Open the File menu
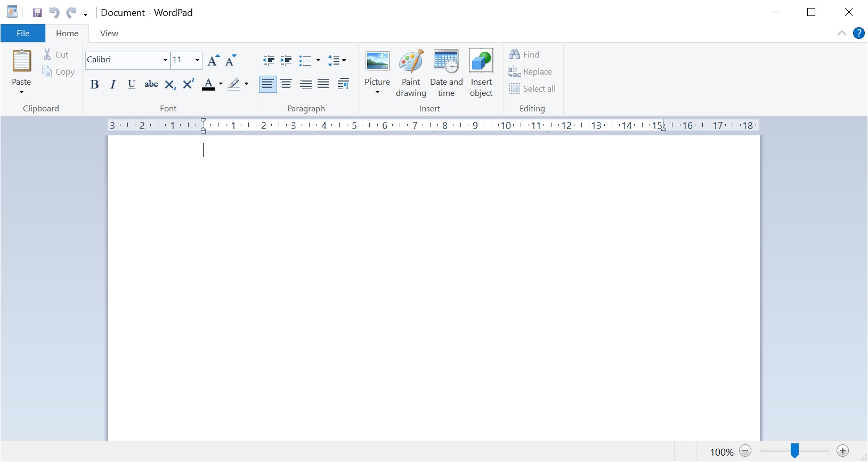Screen dimensions: 868x462 (23, 33)
